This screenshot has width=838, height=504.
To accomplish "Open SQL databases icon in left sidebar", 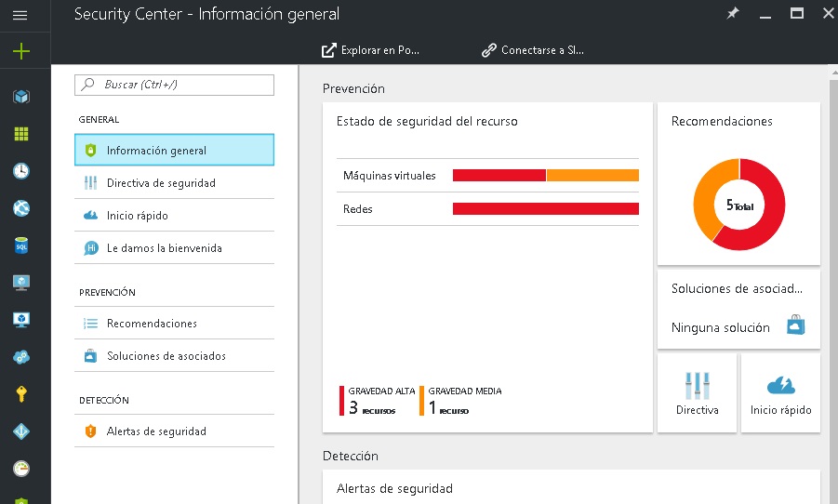I will coord(20,245).
